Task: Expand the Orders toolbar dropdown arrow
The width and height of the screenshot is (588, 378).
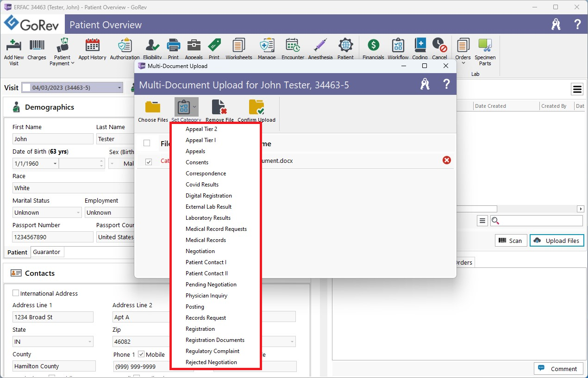Action: pyautogui.click(x=463, y=63)
